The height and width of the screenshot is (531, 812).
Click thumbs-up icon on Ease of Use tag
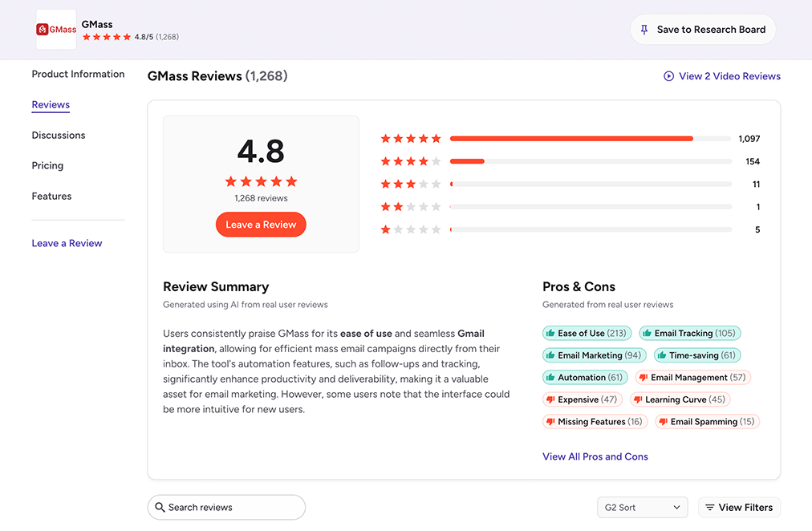click(550, 334)
